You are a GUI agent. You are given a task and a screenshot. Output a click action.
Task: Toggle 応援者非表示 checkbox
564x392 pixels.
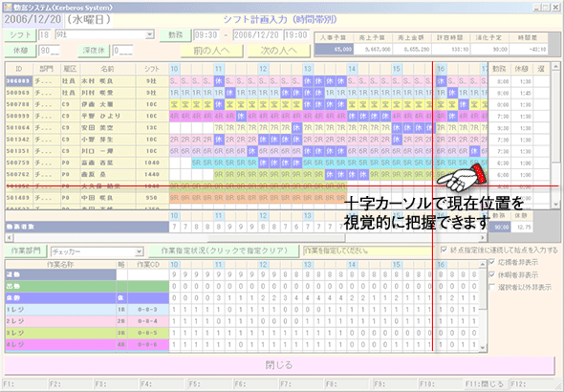(x=491, y=262)
